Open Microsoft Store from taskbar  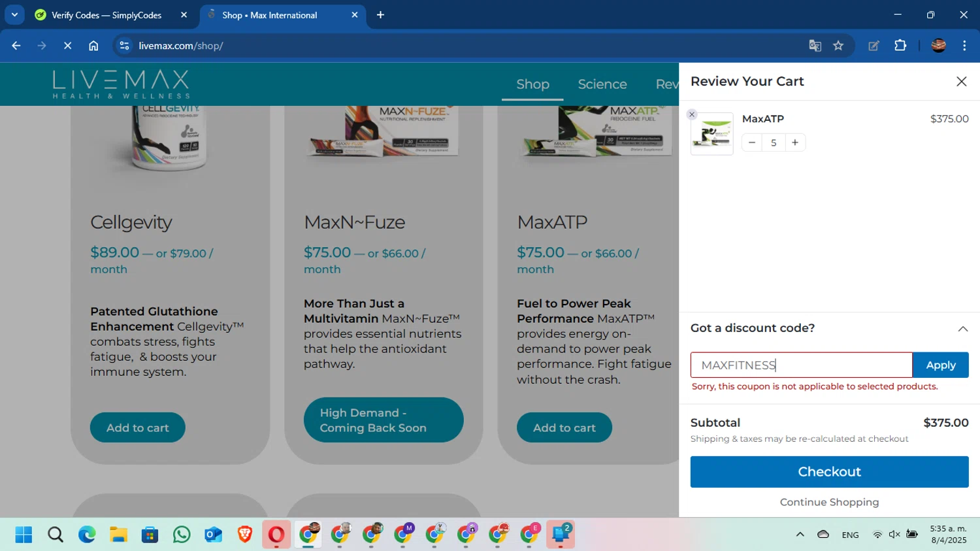[150, 535]
